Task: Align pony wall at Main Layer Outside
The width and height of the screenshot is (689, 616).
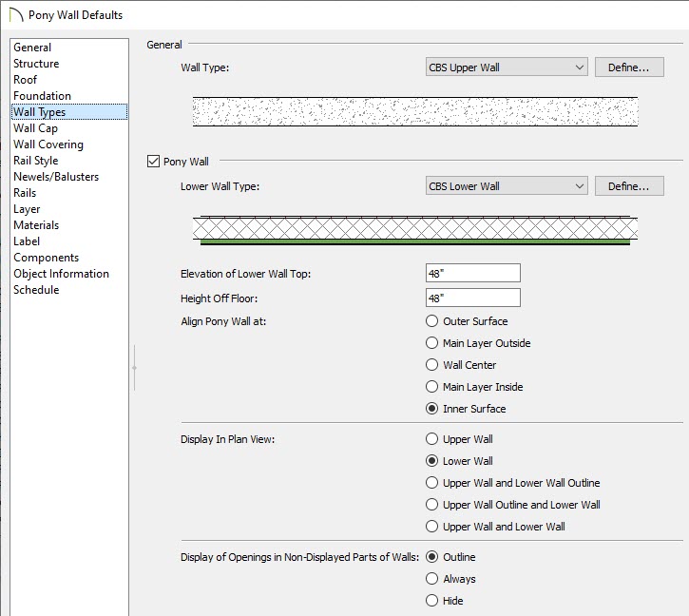Action: click(432, 343)
